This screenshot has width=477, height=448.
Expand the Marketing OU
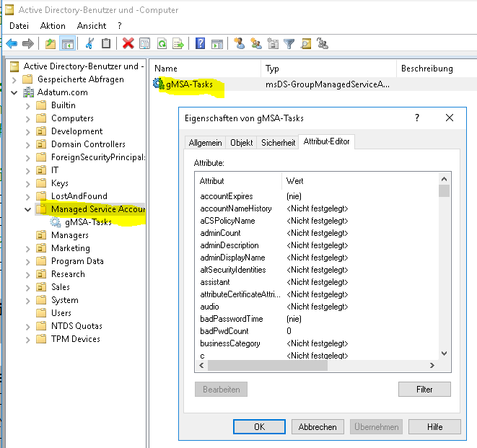(27, 249)
